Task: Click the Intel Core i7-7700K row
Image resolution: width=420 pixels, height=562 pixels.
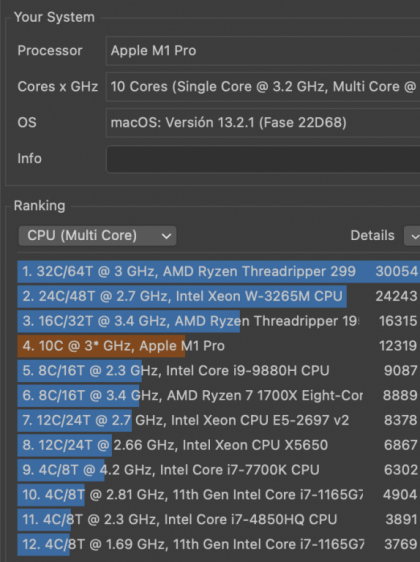Action: (219, 470)
